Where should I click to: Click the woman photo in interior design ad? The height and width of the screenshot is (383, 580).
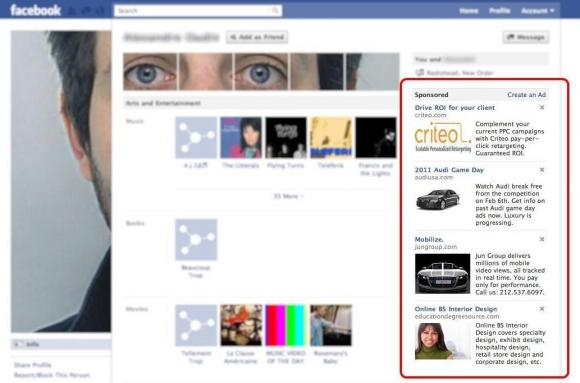[442, 341]
